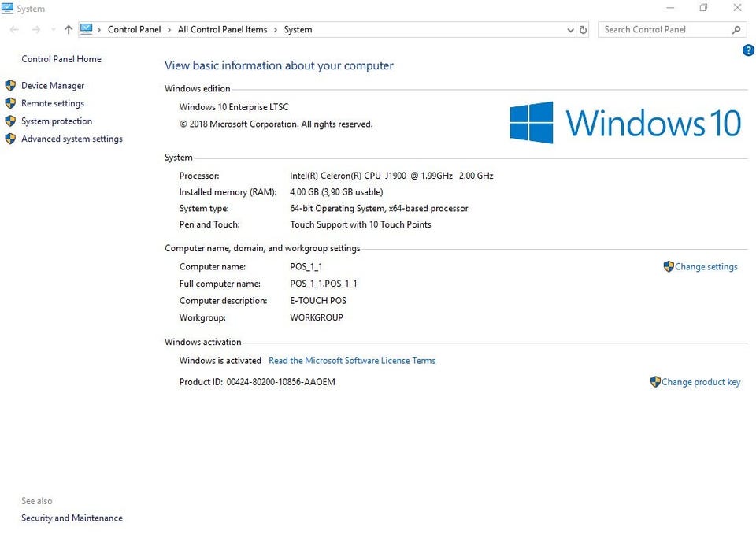The image size is (756, 538).
Task: Close the System window
Action: 737,8
